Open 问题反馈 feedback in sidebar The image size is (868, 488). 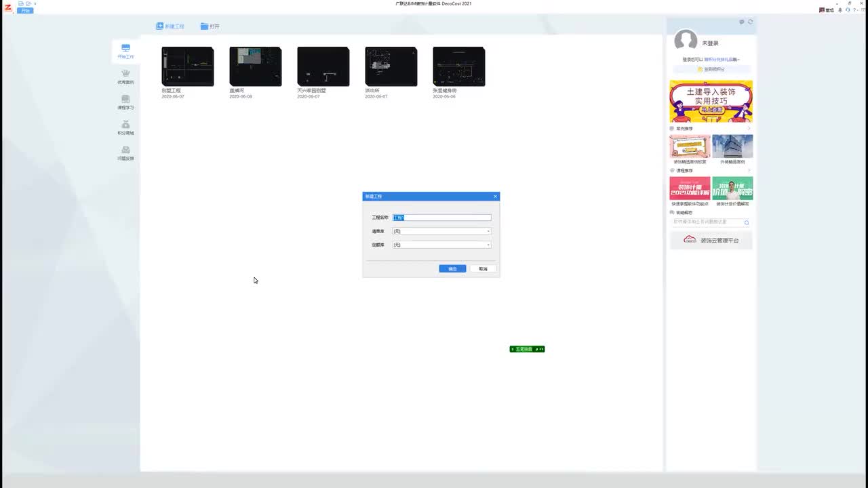(x=125, y=153)
